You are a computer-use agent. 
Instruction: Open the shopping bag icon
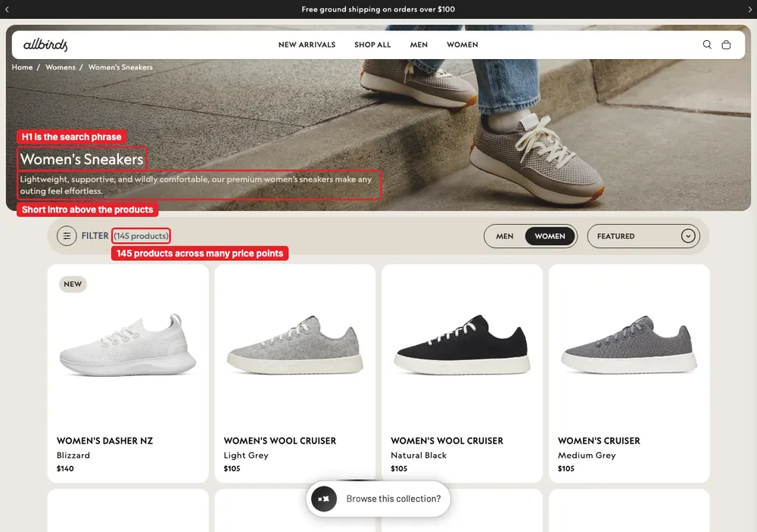(726, 45)
